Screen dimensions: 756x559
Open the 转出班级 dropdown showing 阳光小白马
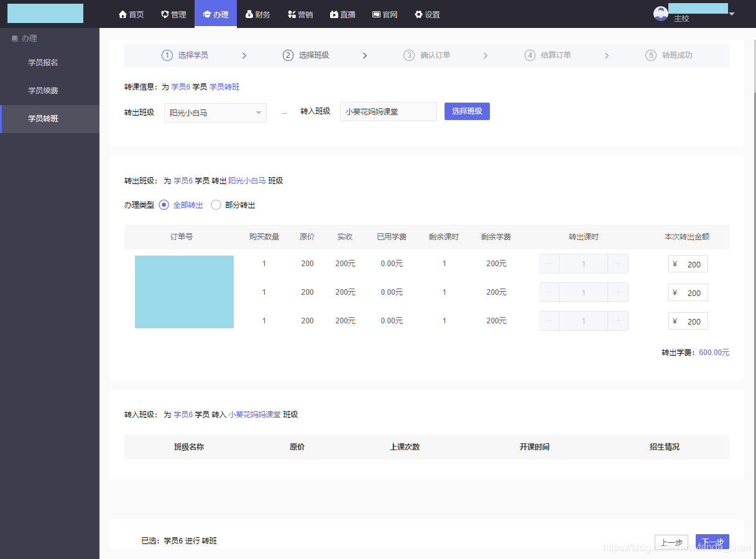tap(215, 113)
